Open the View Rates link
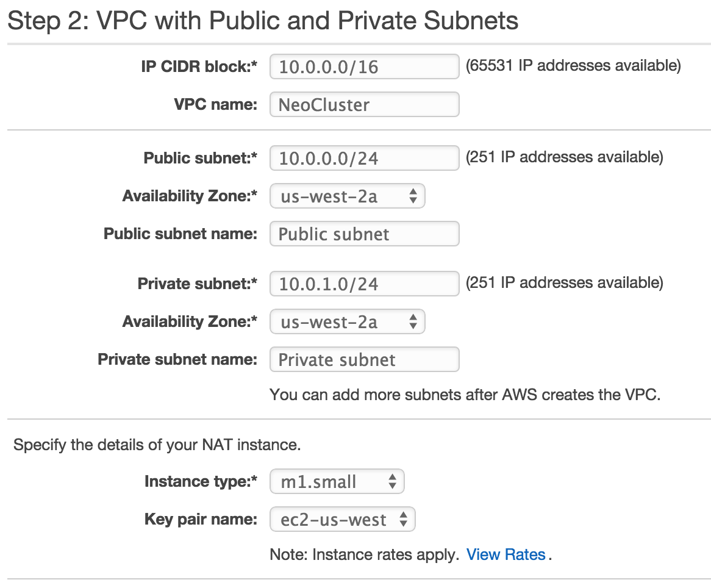The image size is (711, 588). pos(506,554)
